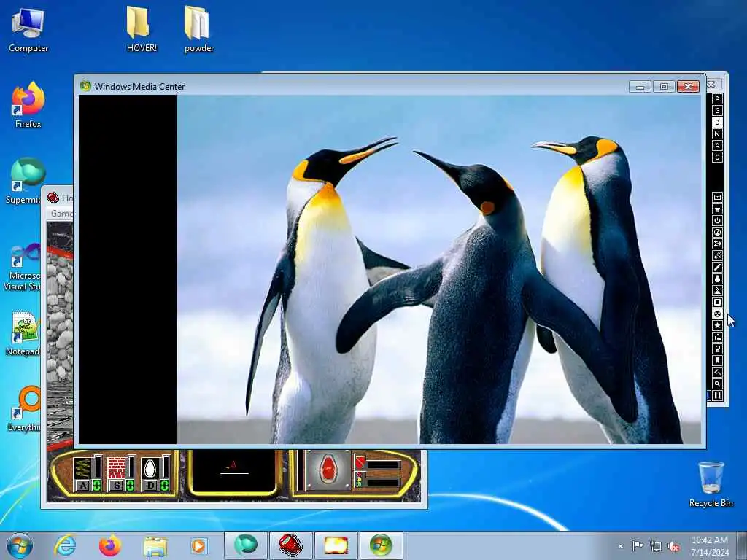Open Action Center flag in system tray
Viewport: 747px width, 560px height.
coord(638,545)
